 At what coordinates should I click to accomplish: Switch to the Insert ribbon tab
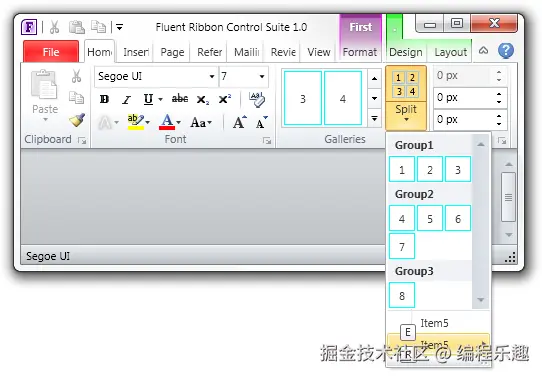pos(136,52)
